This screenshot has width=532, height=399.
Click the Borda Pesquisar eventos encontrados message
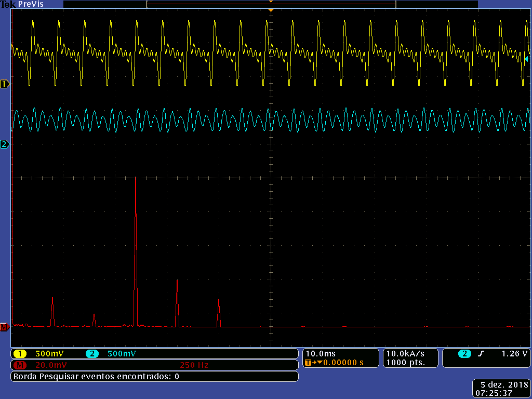[x=97, y=376]
